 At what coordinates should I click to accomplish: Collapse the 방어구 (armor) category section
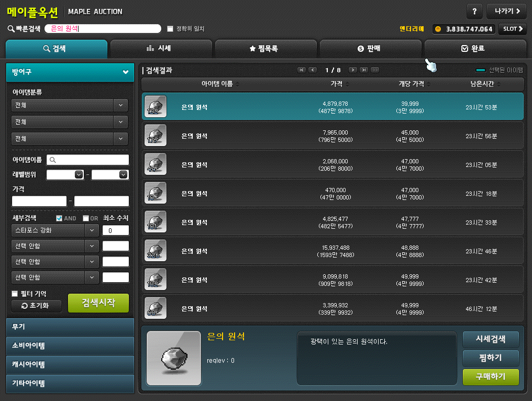(x=70, y=72)
